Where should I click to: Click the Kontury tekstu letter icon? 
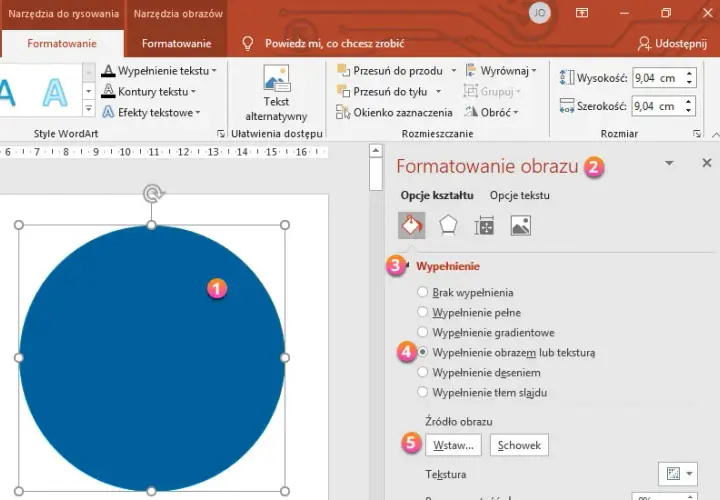pyautogui.click(x=108, y=91)
